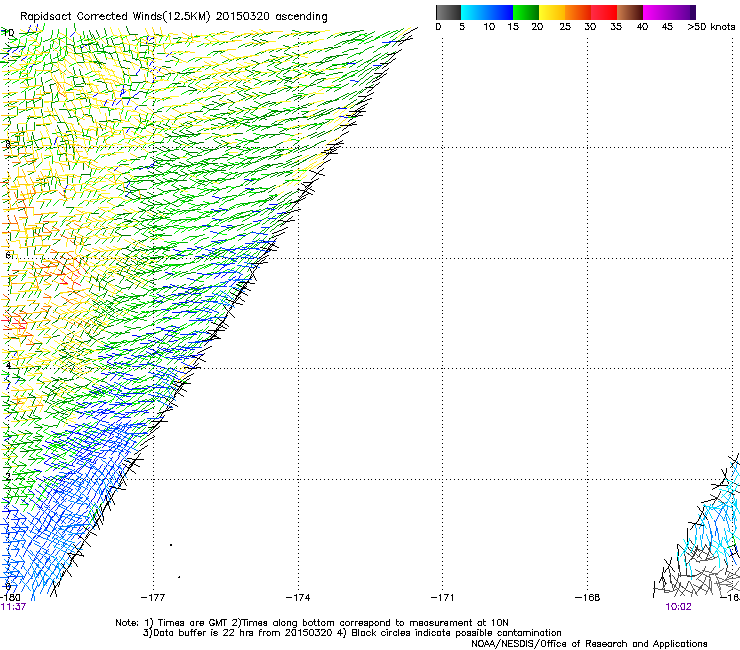Click the '4' latitude axis label

pos(8,365)
